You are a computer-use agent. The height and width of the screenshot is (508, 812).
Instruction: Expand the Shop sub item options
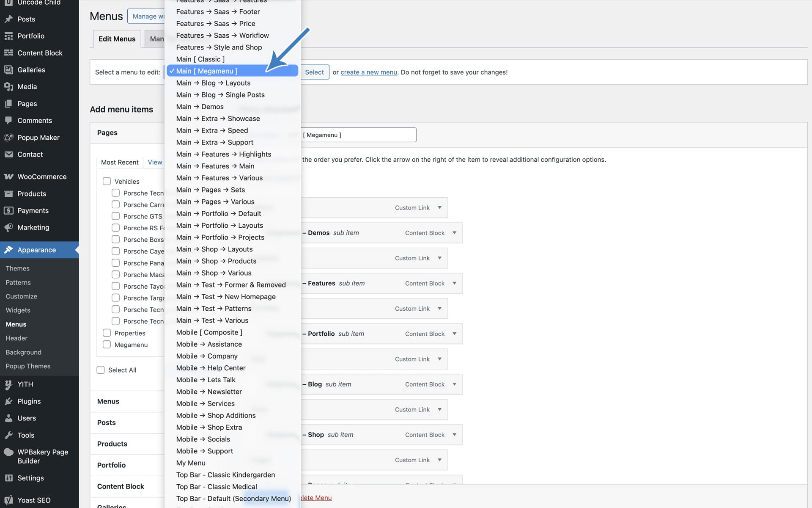coord(455,435)
